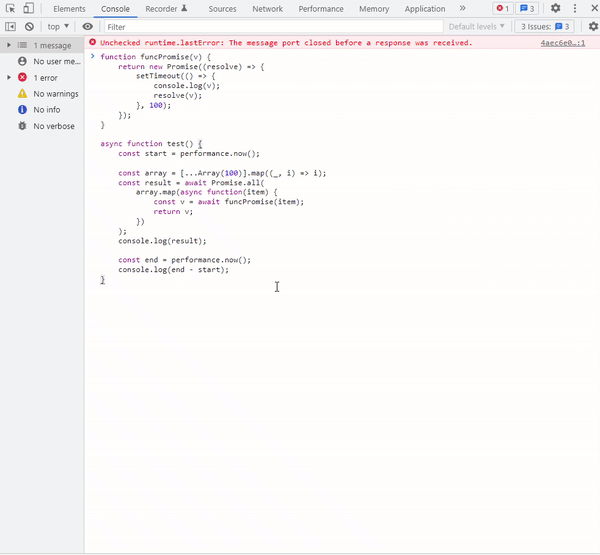Open the Performance tab
The height and width of the screenshot is (555, 600).
pos(321,9)
